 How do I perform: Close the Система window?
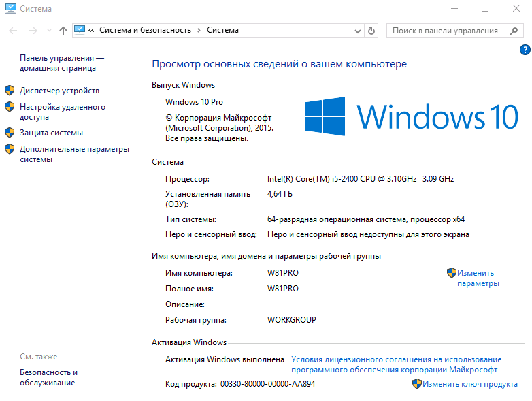(516, 8)
